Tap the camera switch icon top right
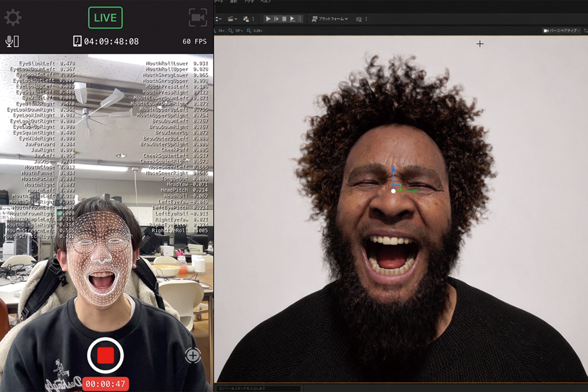 point(197,18)
